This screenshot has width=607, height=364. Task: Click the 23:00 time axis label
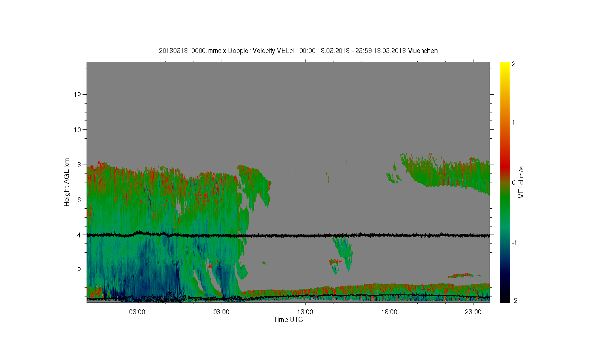pyautogui.click(x=473, y=312)
